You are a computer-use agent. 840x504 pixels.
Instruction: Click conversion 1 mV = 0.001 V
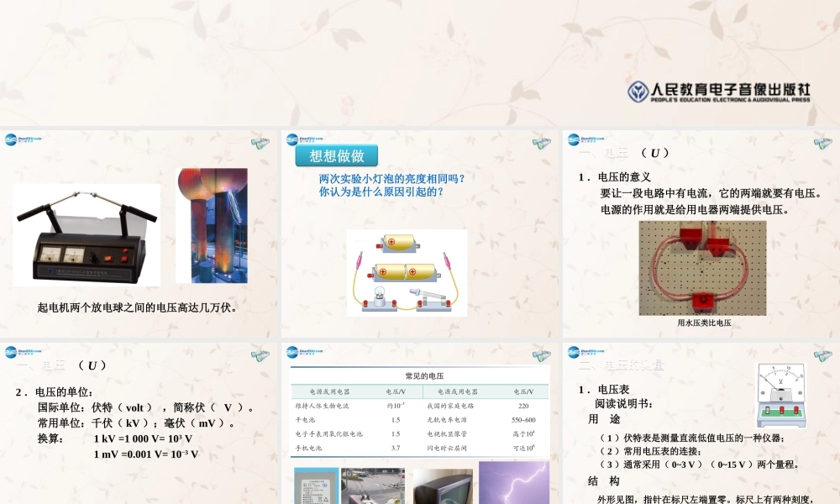145,454
